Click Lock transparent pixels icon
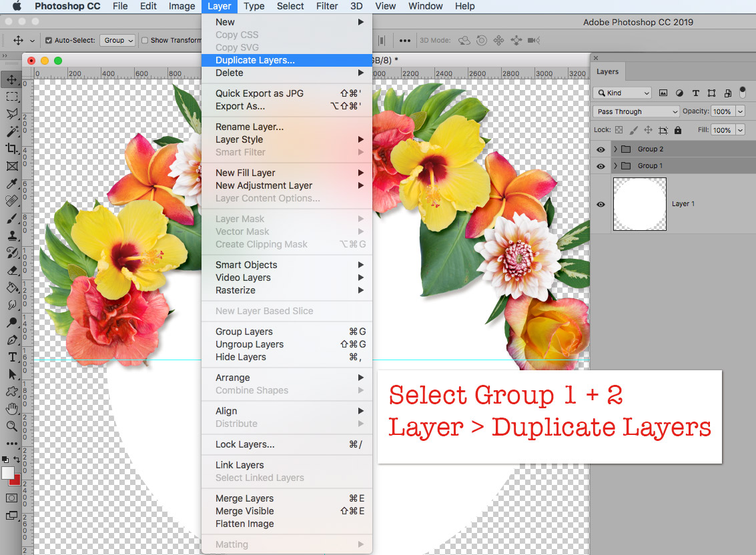Viewport: 756px width, 555px height. pos(619,129)
